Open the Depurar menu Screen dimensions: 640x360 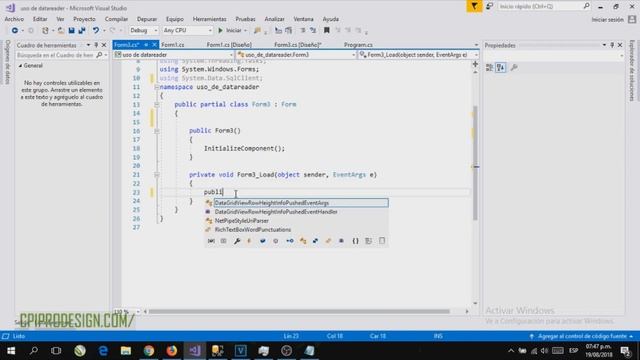[x=147, y=19]
